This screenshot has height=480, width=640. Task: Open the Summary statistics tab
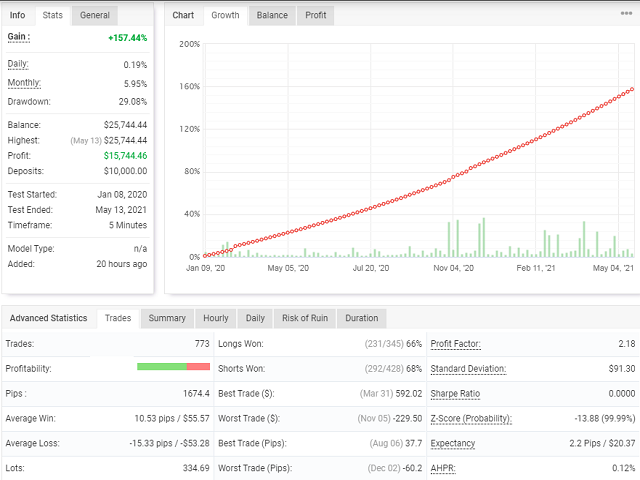click(x=167, y=318)
